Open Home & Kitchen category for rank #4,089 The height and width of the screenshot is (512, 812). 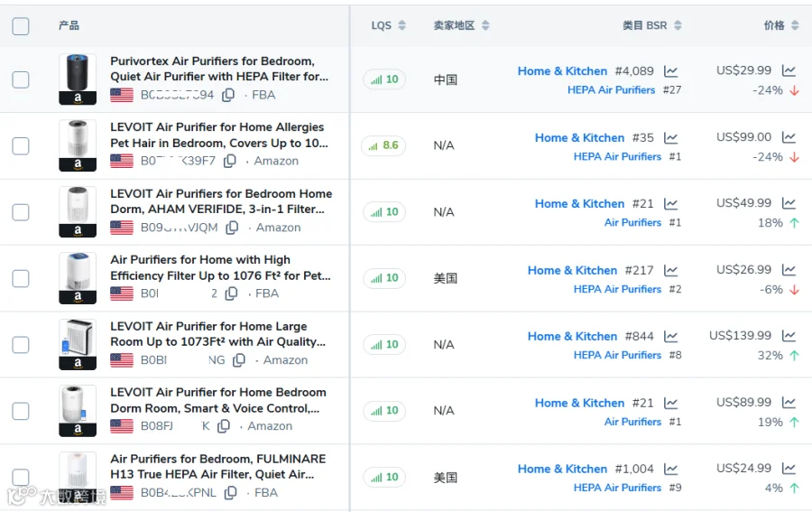point(562,71)
